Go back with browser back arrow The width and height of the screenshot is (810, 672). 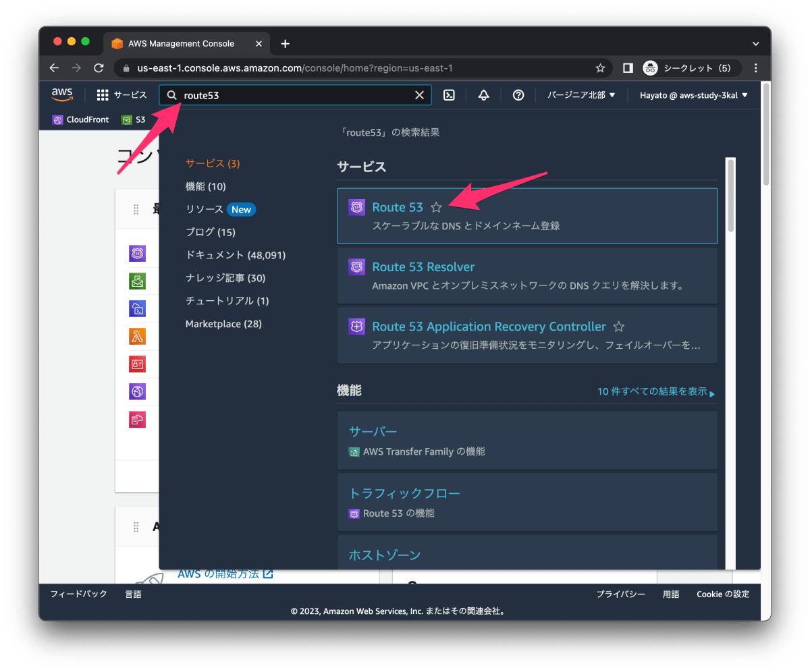pyautogui.click(x=55, y=68)
